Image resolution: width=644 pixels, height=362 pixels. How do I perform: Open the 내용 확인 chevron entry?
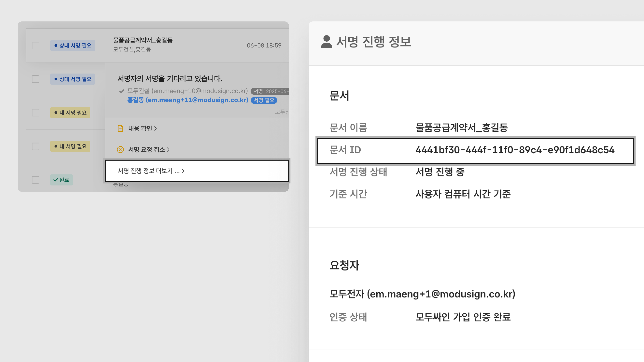click(x=155, y=128)
